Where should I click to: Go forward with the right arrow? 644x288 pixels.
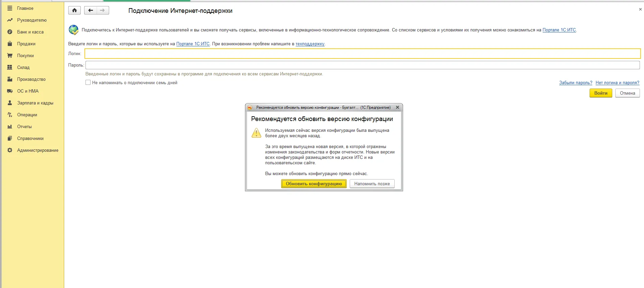pyautogui.click(x=102, y=10)
